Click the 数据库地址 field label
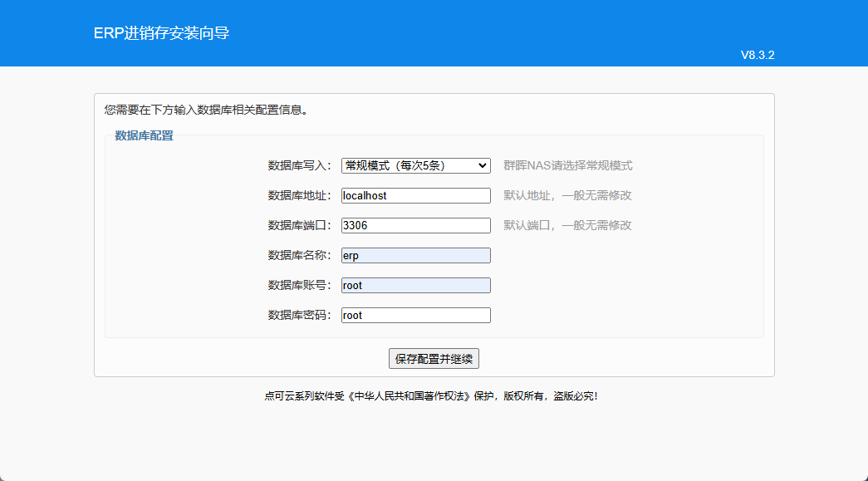Screen dimensions: 868x481 pyautogui.click(x=299, y=195)
